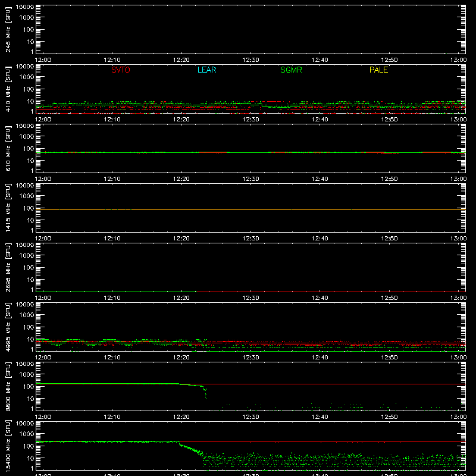Select the 8800 MHz [SFU] axis title
The image size is (476, 476).
click(8, 387)
